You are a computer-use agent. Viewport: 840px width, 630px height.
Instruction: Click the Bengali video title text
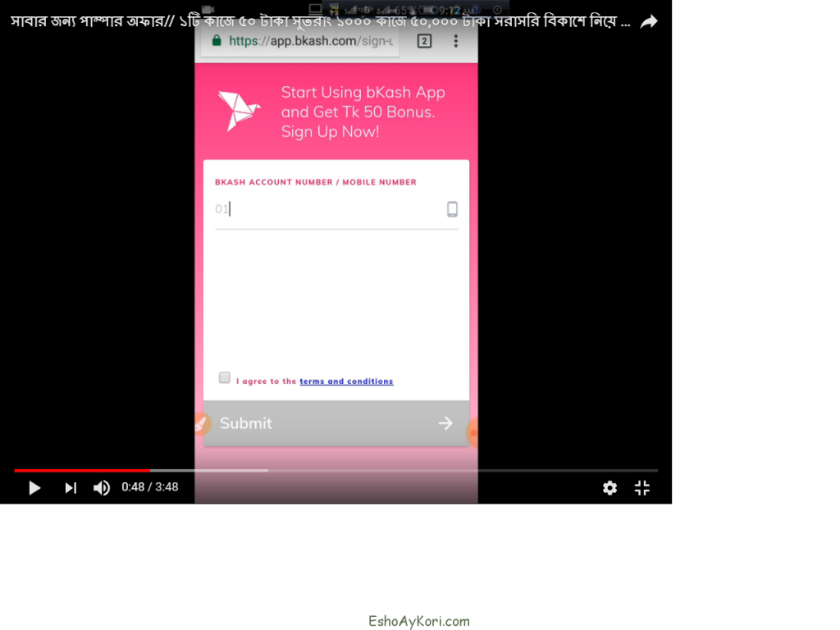click(320, 22)
